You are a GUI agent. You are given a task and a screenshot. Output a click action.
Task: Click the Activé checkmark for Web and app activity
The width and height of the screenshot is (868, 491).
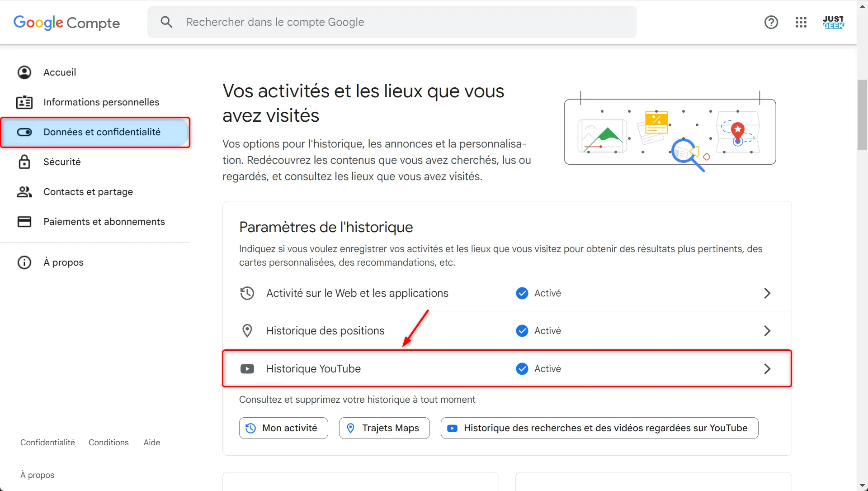click(522, 293)
